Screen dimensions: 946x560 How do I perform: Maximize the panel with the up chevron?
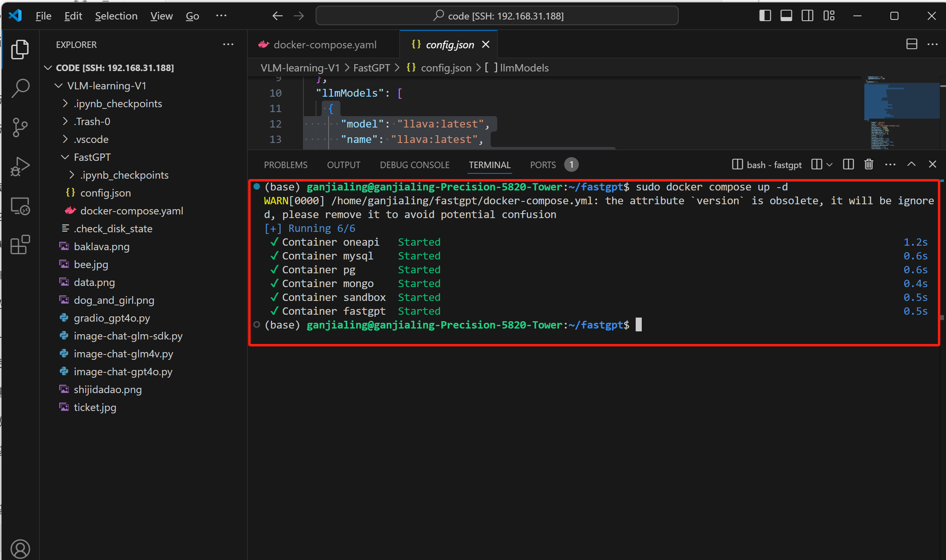pyautogui.click(x=911, y=164)
